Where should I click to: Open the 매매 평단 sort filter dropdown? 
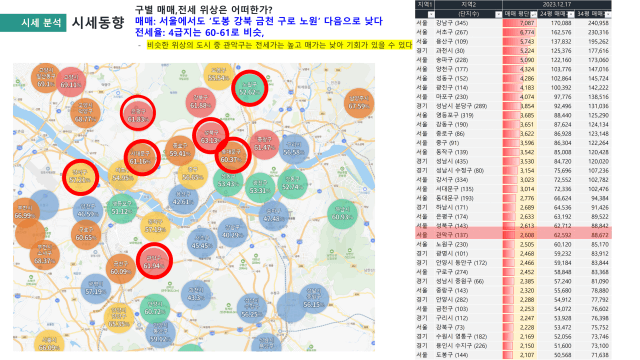(x=533, y=14)
